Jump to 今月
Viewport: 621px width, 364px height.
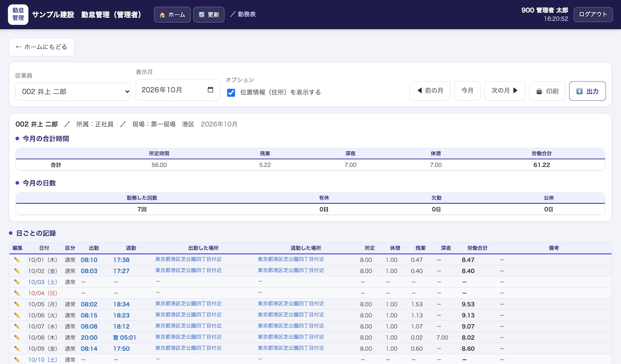tap(467, 91)
